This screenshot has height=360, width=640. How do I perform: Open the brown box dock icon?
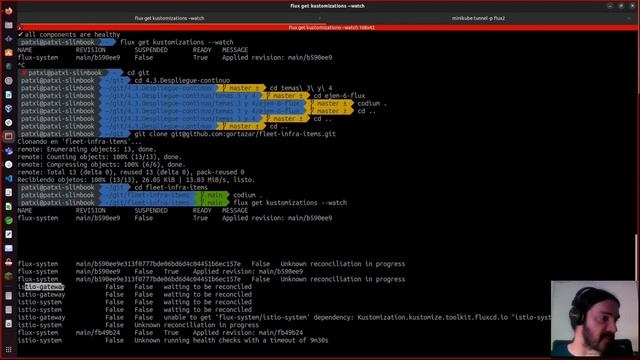pos(9,276)
